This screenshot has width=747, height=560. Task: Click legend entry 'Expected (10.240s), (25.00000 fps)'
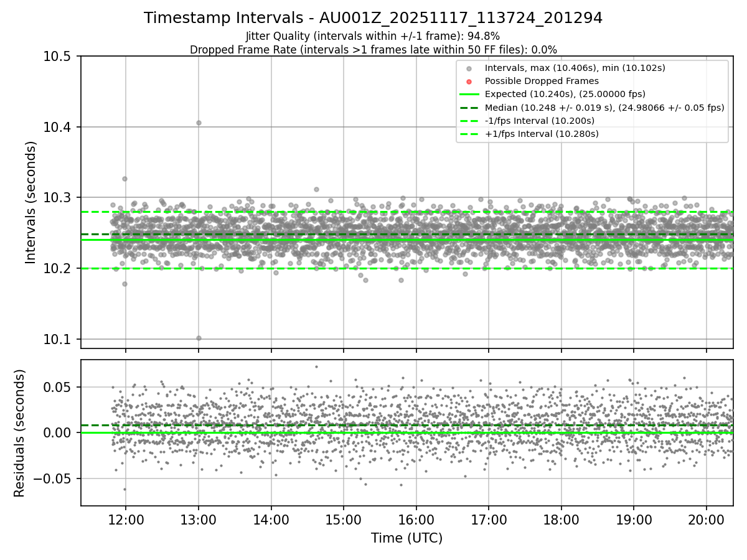[553, 94]
